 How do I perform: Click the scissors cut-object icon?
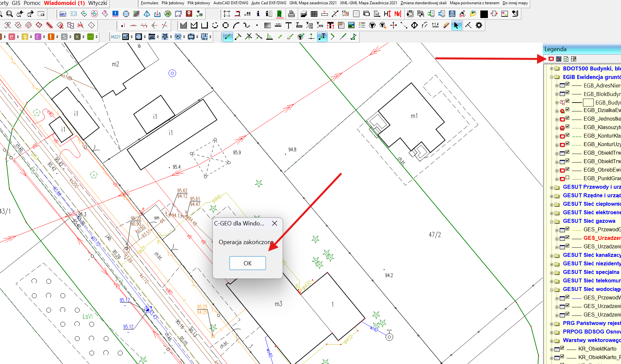tap(81, 25)
